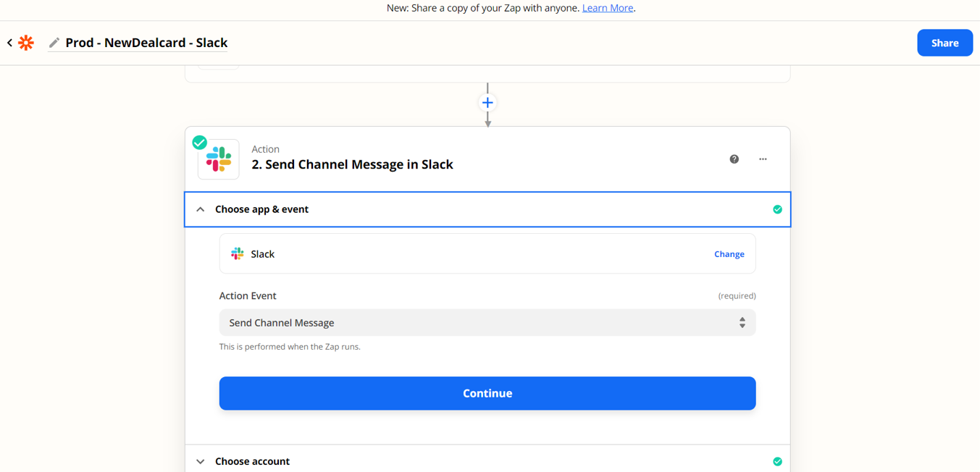Image resolution: width=980 pixels, height=472 pixels.
Task: Click the small Slack icon in app row
Action: pos(238,254)
